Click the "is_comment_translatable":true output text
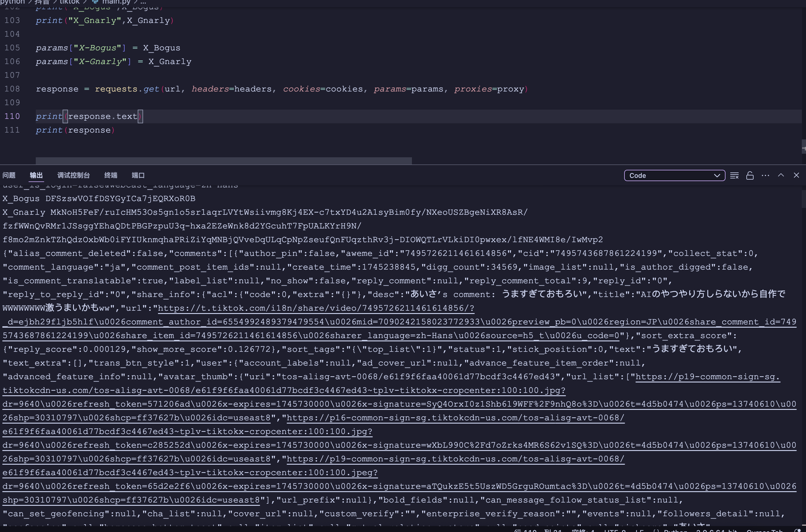The height and width of the screenshot is (532, 806). tap(83, 281)
